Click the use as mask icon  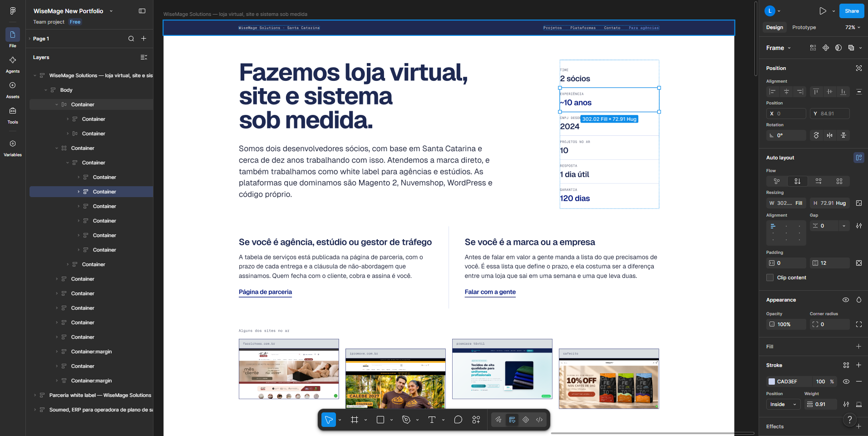pos(838,48)
